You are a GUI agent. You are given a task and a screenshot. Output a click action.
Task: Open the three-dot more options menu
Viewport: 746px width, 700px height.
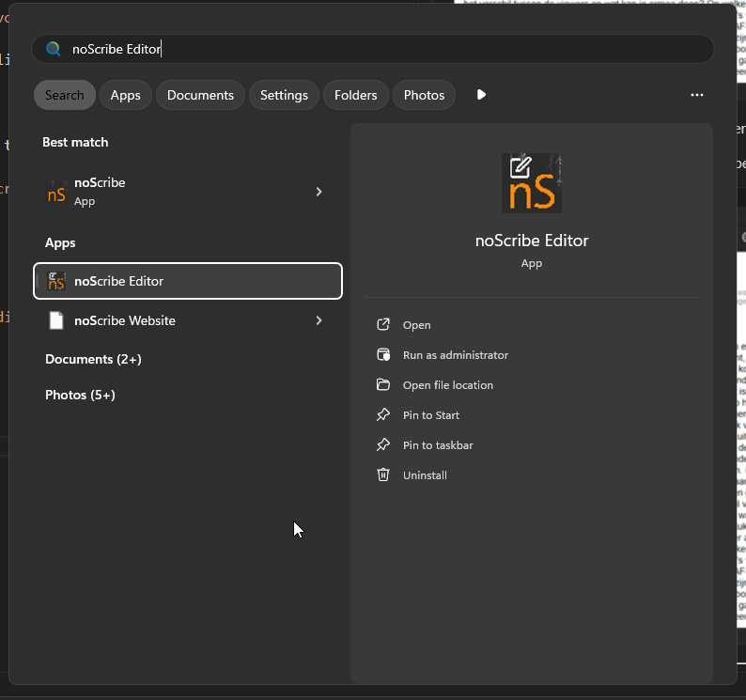click(x=696, y=95)
